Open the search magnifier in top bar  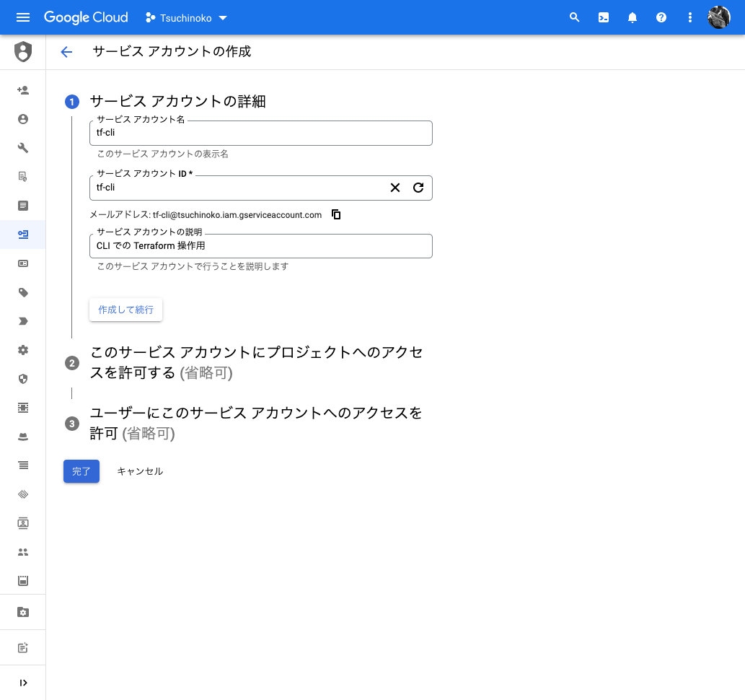click(x=574, y=17)
